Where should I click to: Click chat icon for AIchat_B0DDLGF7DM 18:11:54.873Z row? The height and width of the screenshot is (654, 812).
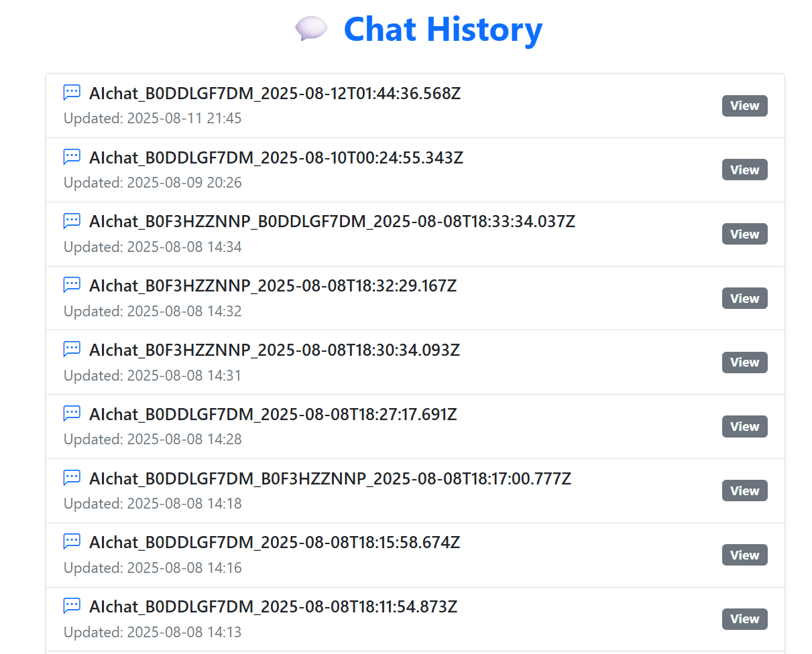[x=72, y=606]
